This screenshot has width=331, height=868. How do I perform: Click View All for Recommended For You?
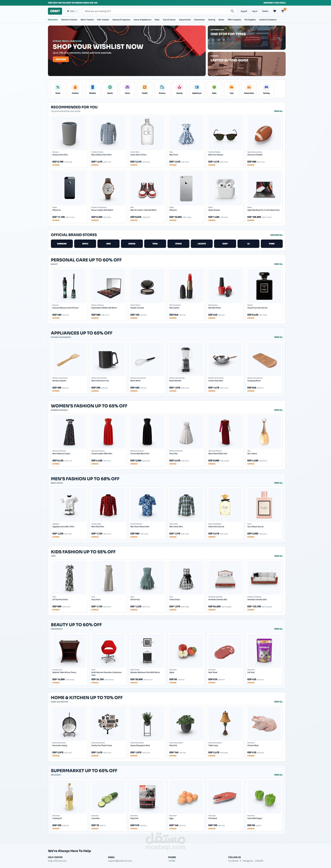pos(278,111)
